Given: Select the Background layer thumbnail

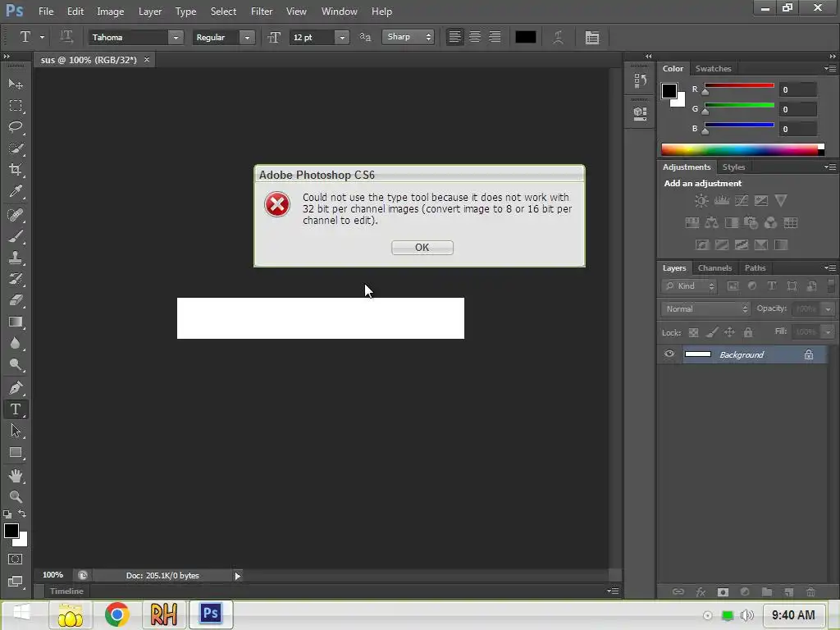Looking at the screenshot, I should pos(697,354).
